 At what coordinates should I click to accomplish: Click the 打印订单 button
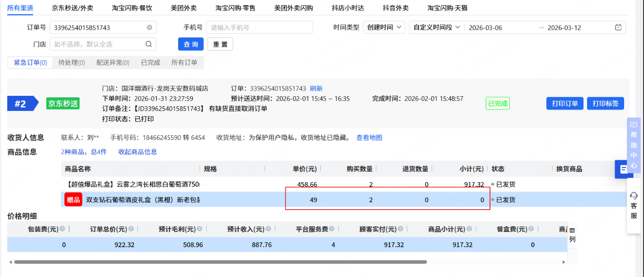(x=565, y=103)
